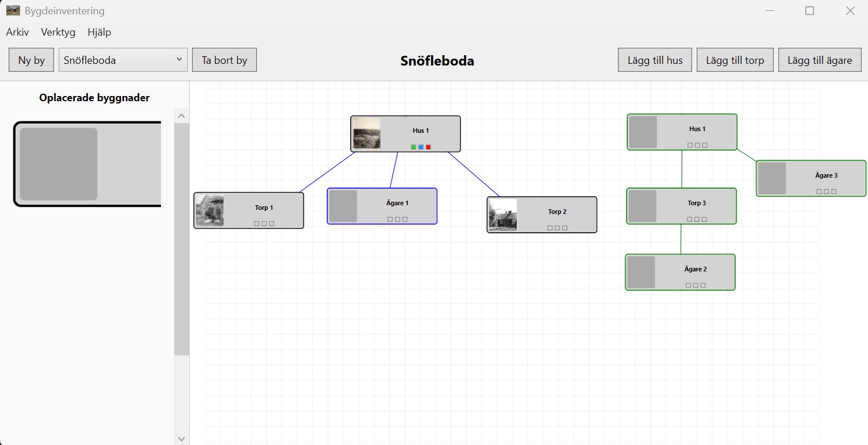Click the Torp 2 cottage photo thumbnail
The height and width of the screenshot is (445, 868).
503,214
